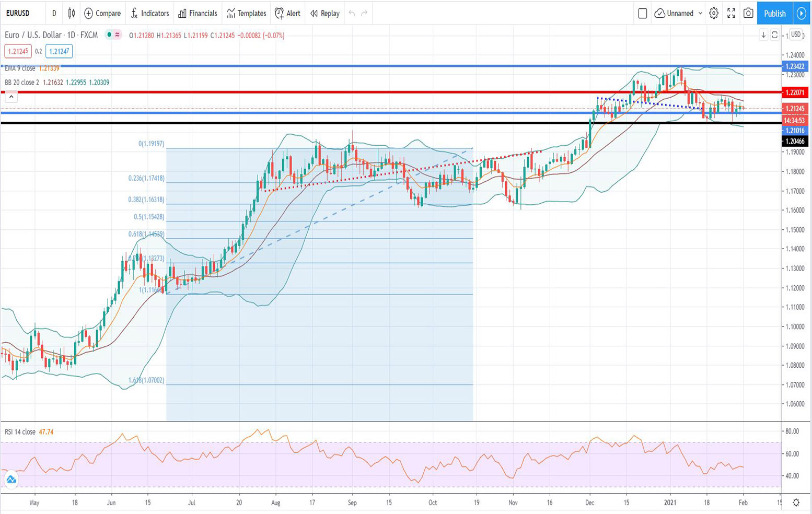Toggle the maximize pane button near USD

click(x=775, y=35)
